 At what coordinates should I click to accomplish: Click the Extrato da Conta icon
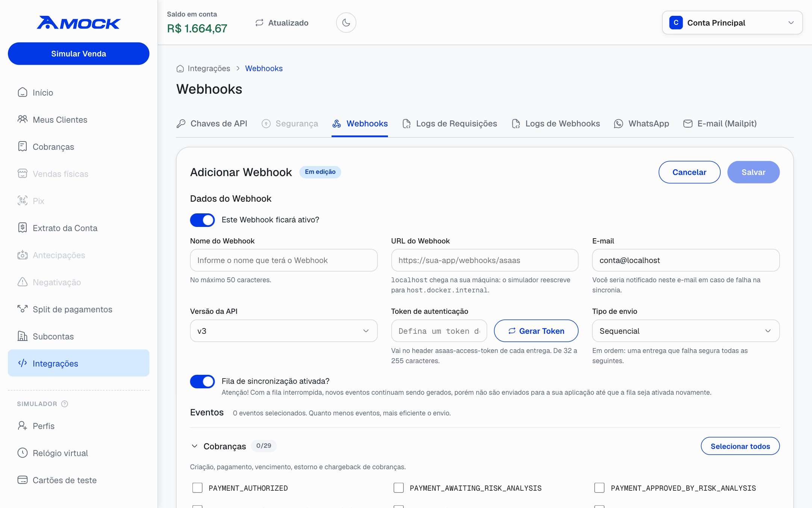23,228
